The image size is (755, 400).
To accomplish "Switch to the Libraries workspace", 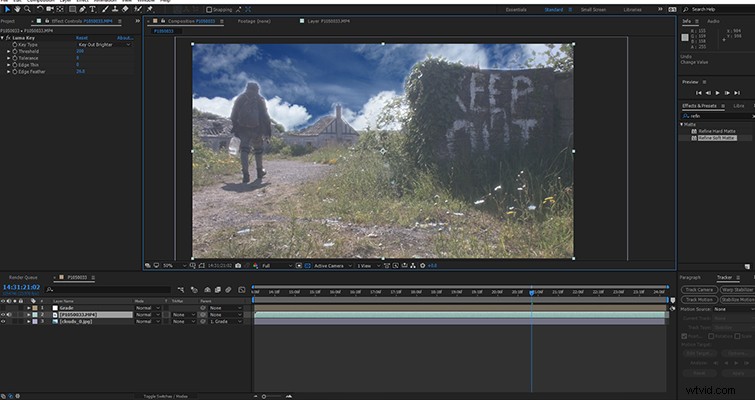I will 632,10.
